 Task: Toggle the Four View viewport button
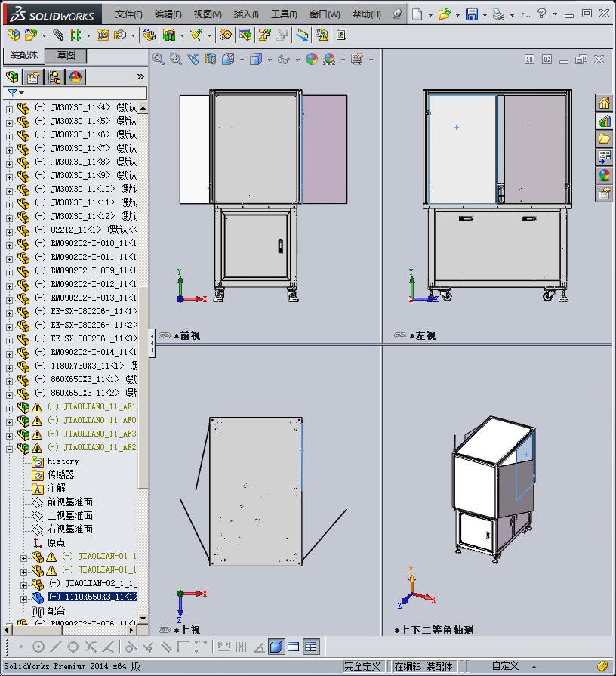coord(310,647)
